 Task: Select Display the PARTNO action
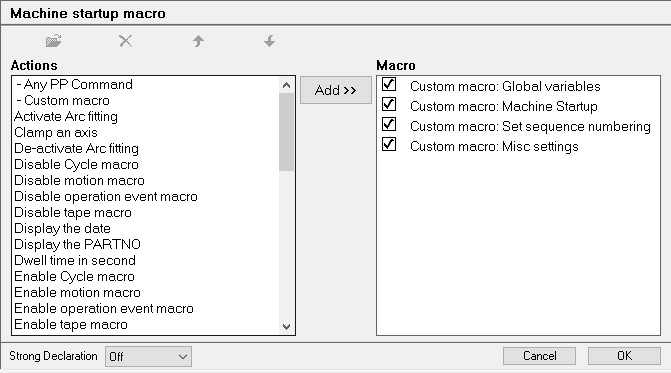coord(77,244)
